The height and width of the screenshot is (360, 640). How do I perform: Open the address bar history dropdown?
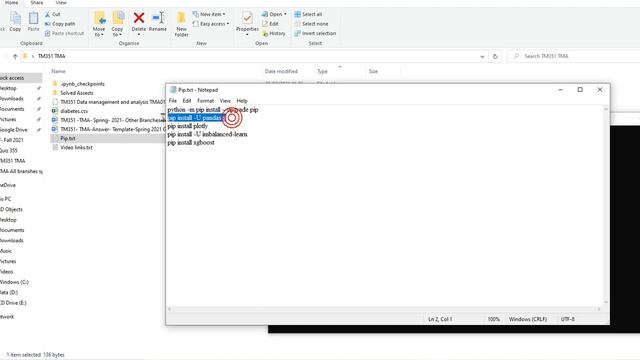482,56
